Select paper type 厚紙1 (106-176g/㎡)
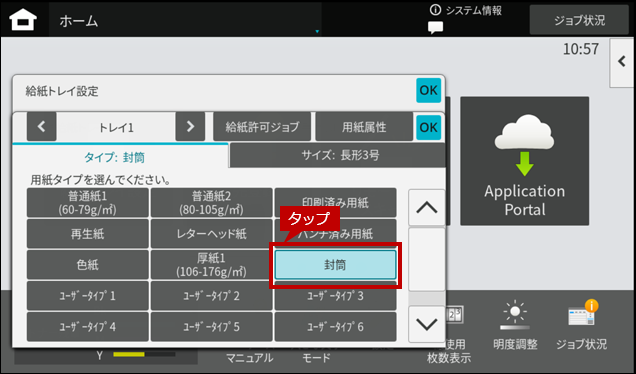 pos(211,264)
